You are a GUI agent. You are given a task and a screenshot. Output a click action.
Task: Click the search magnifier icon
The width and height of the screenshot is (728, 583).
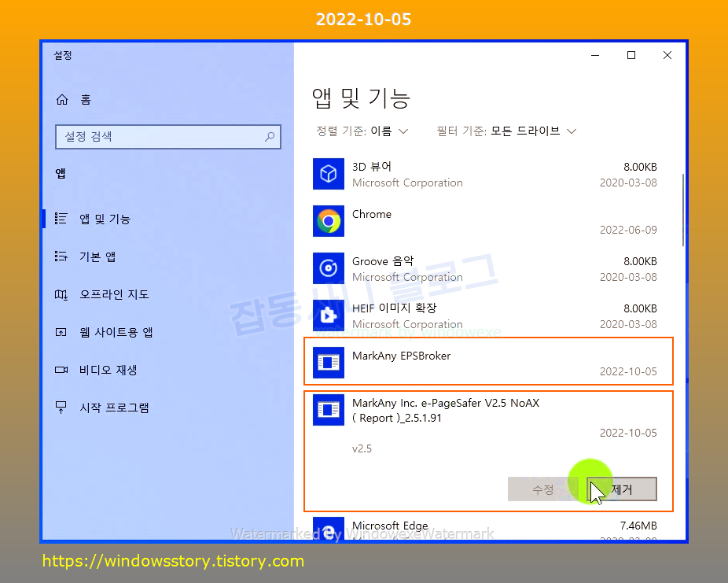pos(270,137)
